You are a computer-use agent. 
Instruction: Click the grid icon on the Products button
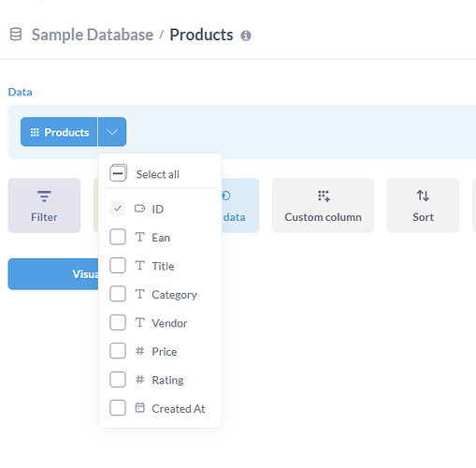click(x=35, y=132)
